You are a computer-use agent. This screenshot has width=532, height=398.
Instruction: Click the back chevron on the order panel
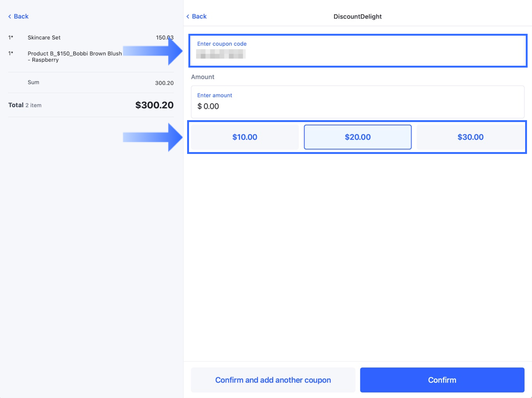(x=10, y=16)
